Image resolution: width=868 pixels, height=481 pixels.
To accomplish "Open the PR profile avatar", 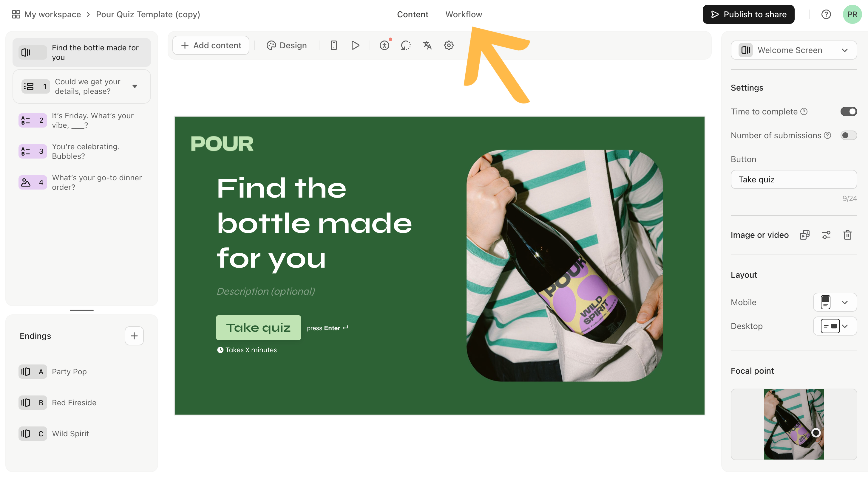I will 852,14.
